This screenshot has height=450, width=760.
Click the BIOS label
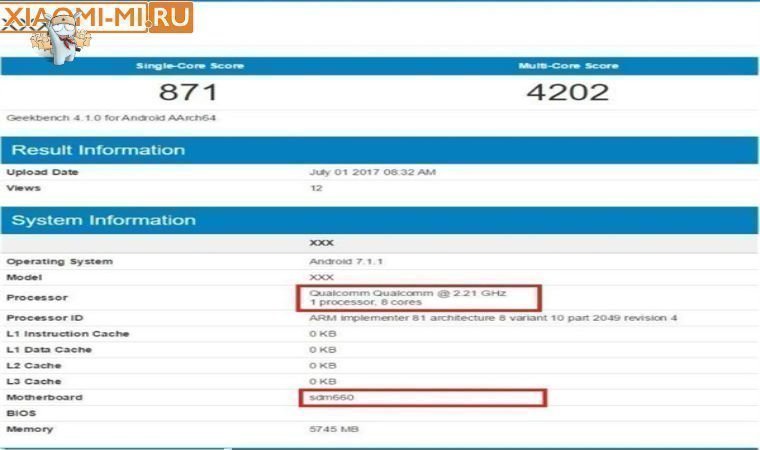pyautogui.click(x=21, y=414)
